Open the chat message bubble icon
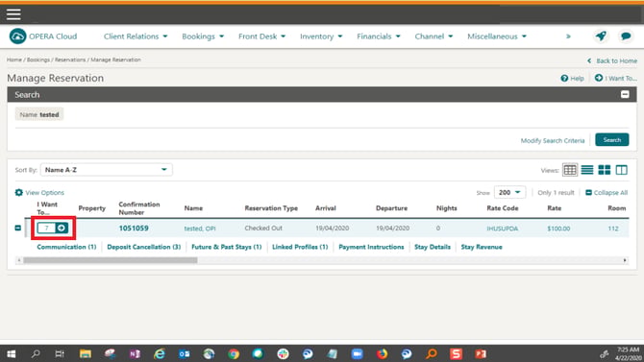Image resolution: width=644 pixels, height=362 pixels. point(626,36)
